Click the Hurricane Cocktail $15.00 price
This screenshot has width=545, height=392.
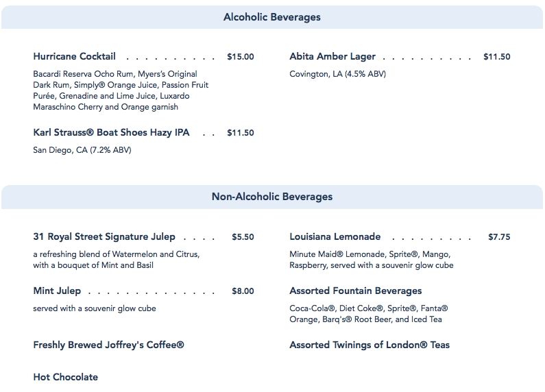click(240, 57)
